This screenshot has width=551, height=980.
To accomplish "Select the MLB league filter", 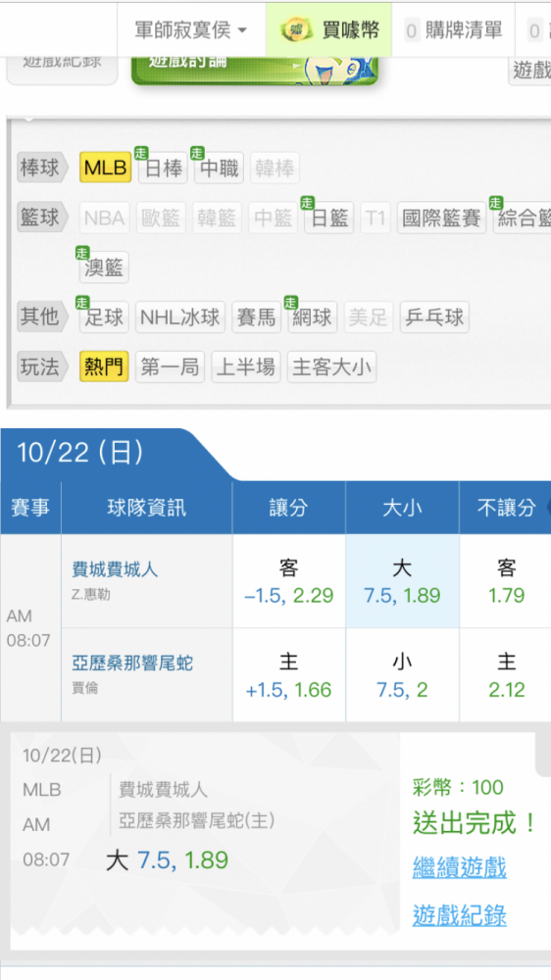I will (x=106, y=168).
